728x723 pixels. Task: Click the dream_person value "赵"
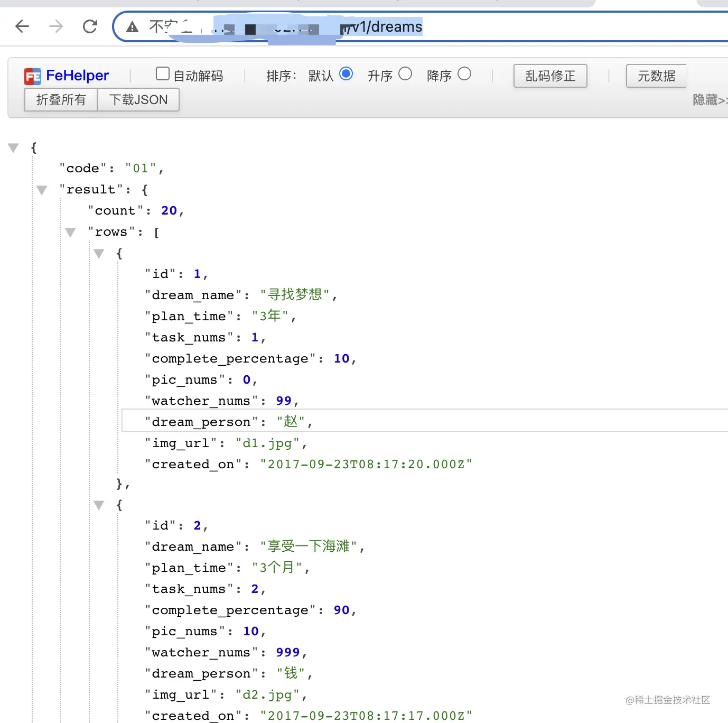point(291,422)
